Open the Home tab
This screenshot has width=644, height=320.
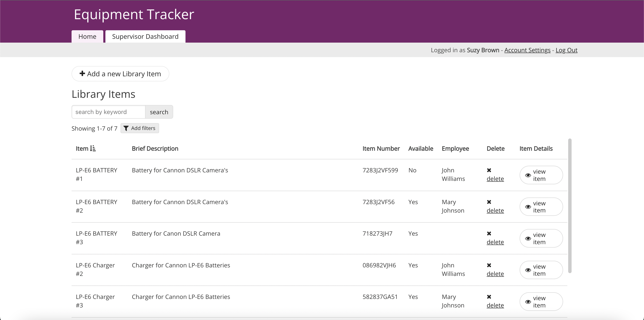(87, 36)
